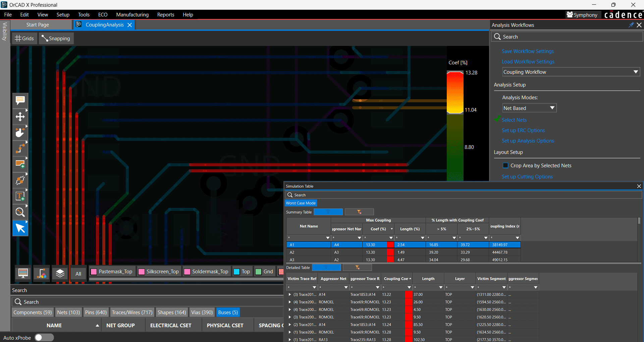Choose the arrow Select pointer tool

pyautogui.click(x=20, y=228)
